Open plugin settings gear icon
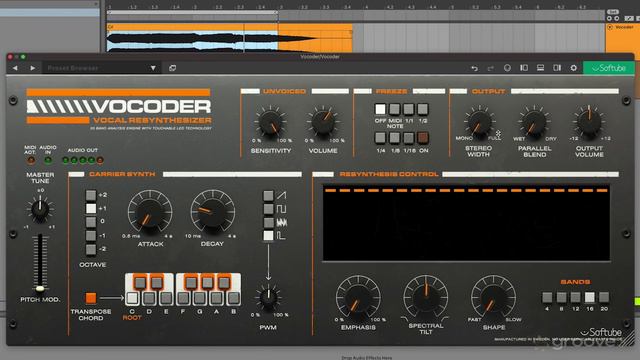 point(573,68)
